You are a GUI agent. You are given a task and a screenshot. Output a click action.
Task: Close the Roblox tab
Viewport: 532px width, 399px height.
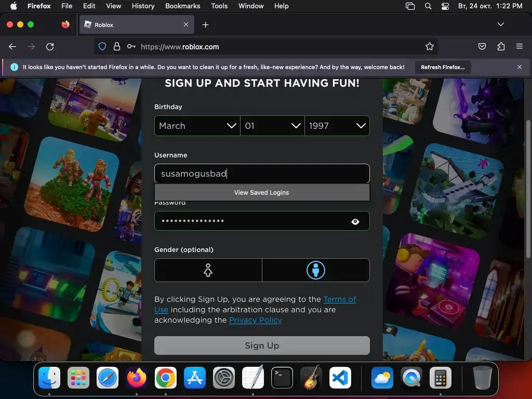[x=186, y=24]
